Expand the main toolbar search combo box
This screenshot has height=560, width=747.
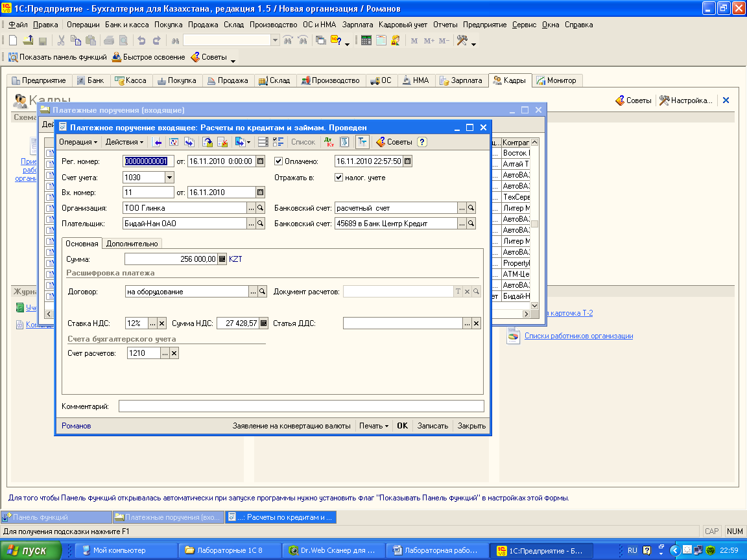275,40
